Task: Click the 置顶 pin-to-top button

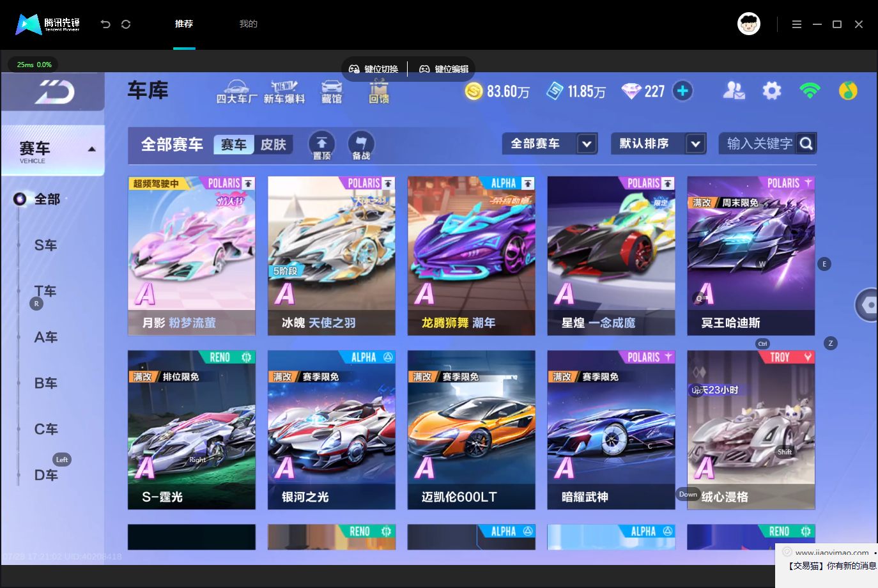Action: pyautogui.click(x=321, y=145)
